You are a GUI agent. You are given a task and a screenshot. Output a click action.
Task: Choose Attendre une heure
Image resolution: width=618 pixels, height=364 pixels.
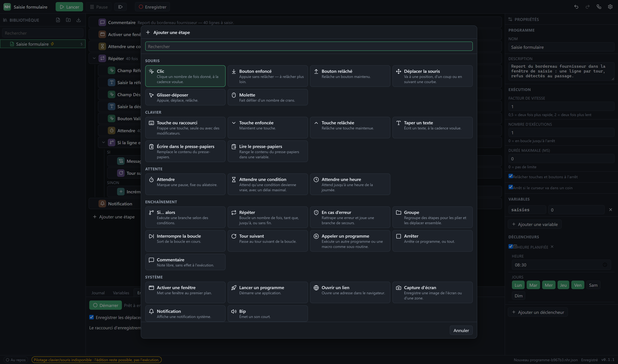pos(350,184)
